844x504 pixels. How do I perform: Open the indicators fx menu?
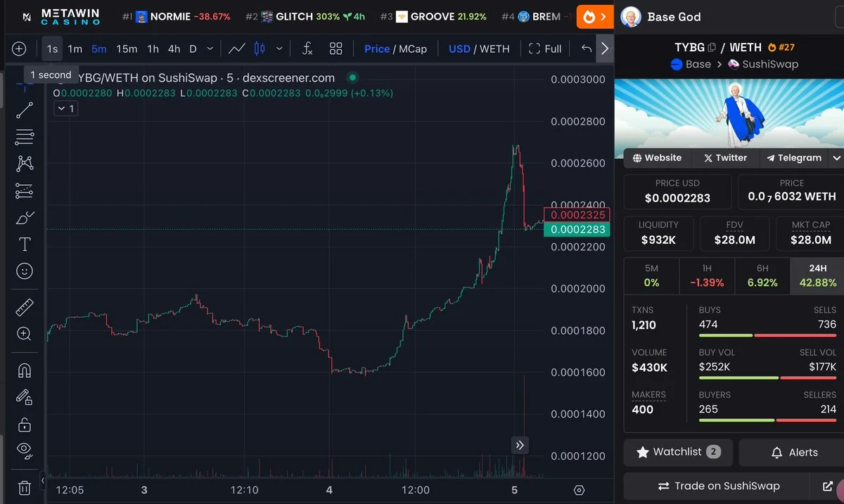tap(307, 49)
